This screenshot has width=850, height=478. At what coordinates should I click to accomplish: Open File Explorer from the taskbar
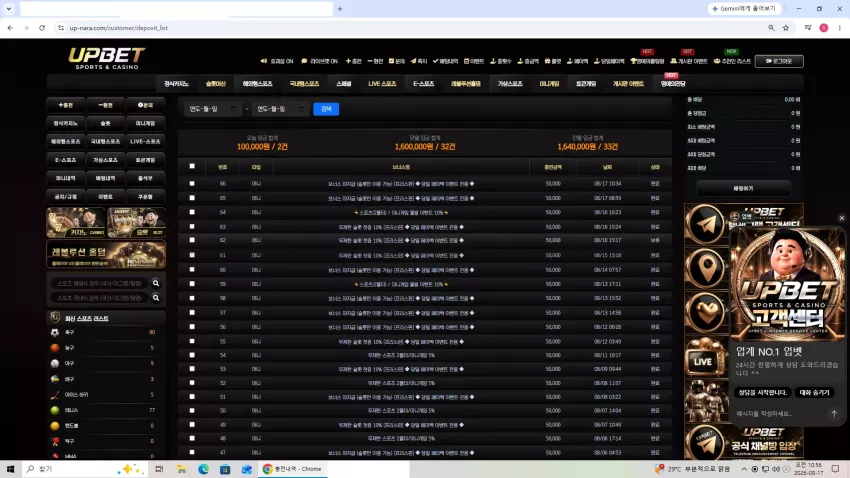[181, 469]
